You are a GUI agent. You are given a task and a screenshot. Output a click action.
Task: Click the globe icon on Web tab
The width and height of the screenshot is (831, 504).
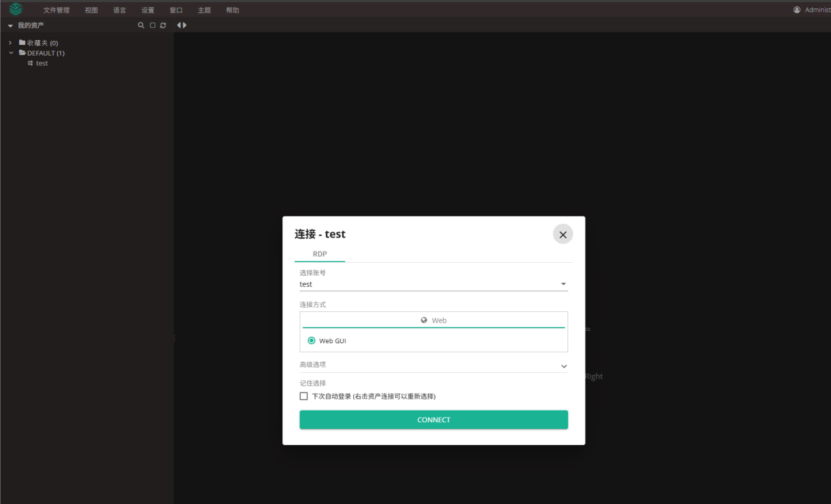(424, 320)
